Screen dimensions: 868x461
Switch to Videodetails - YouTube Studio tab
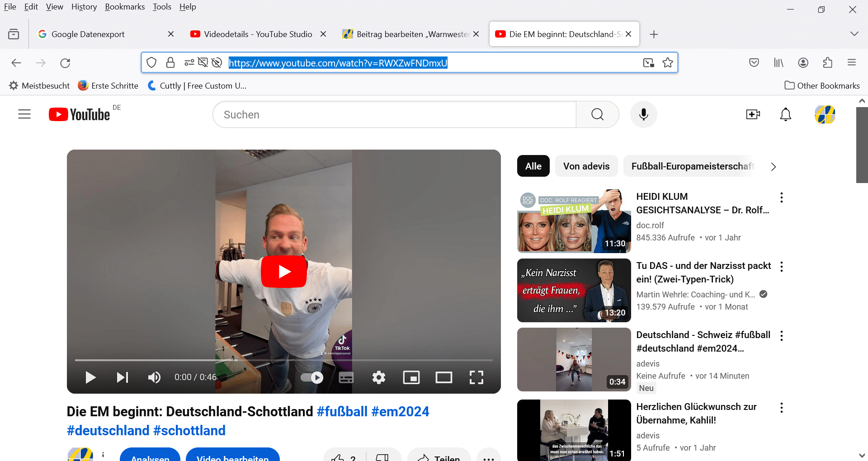click(x=258, y=34)
